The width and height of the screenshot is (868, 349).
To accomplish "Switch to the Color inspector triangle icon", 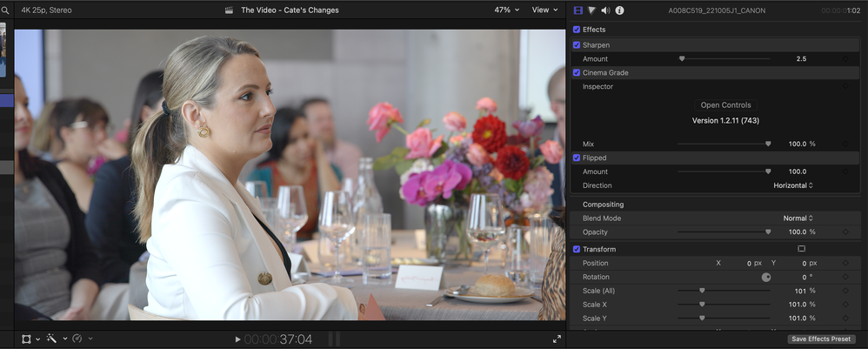I will tap(592, 10).
